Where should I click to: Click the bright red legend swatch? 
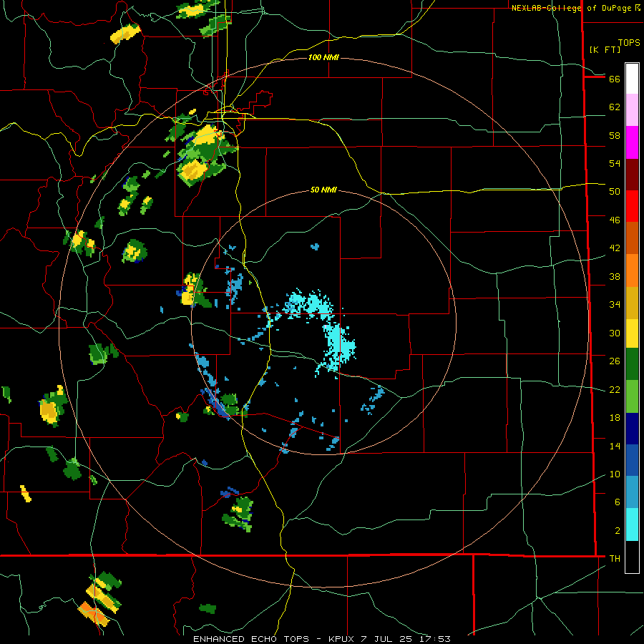click(632, 206)
